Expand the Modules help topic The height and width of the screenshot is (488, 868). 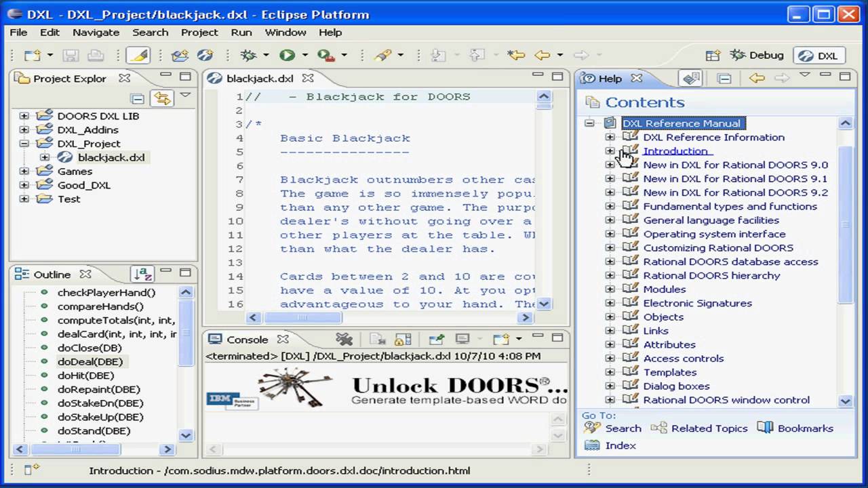pos(610,289)
